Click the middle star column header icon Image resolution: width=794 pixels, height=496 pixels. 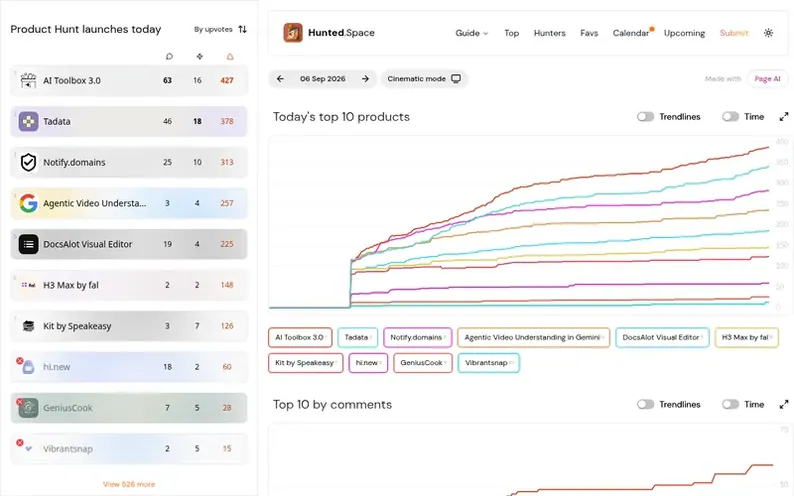point(200,56)
